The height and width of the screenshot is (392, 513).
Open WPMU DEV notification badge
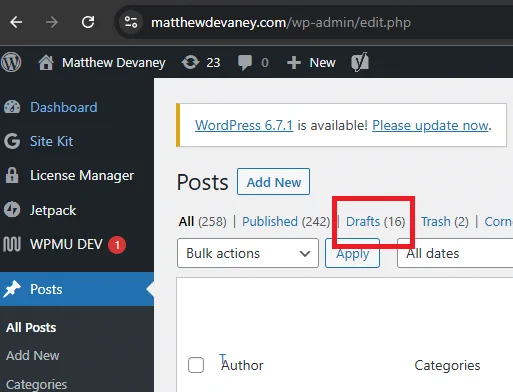[x=117, y=245]
